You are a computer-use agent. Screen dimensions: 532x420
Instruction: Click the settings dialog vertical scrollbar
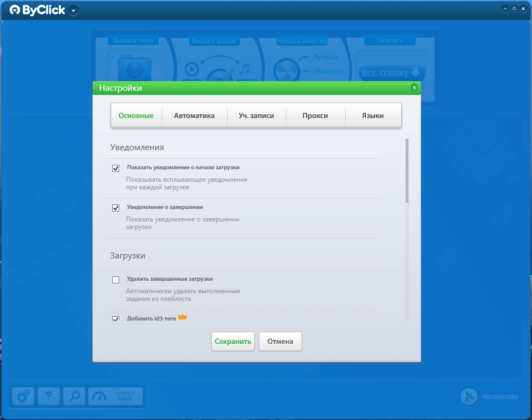point(407,171)
